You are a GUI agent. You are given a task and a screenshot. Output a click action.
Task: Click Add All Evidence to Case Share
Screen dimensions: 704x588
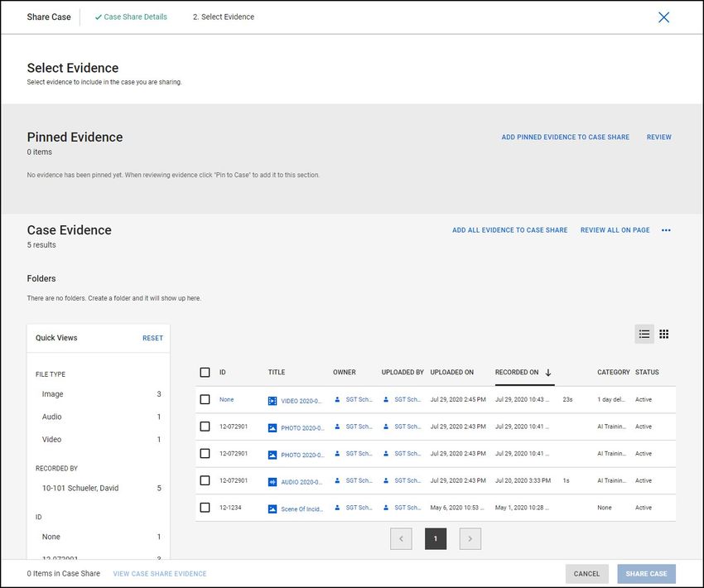509,230
